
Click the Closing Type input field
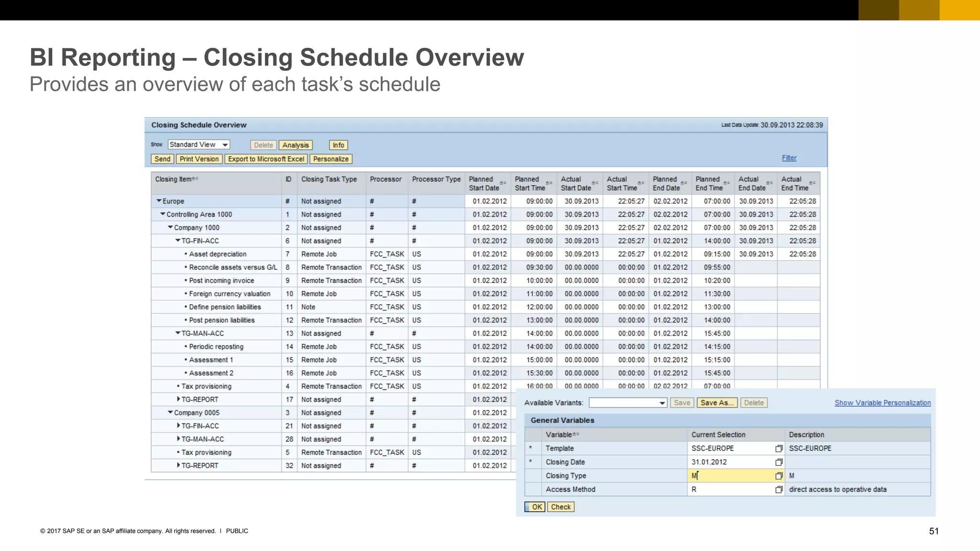point(731,475)
